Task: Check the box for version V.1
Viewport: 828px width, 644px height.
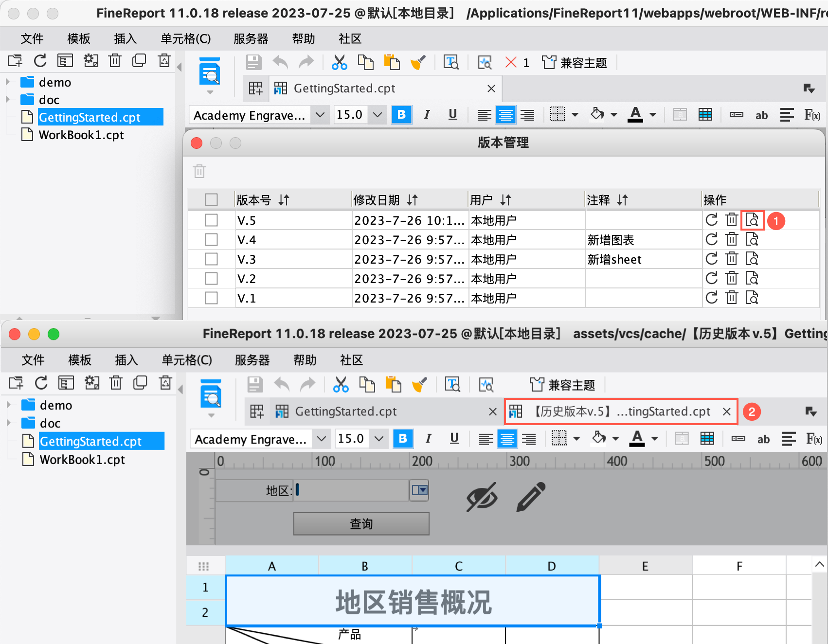Action: (211, 298)
